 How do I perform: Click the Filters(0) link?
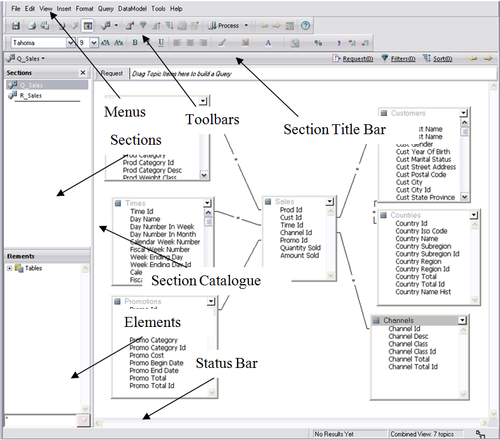tap(403, 59)
